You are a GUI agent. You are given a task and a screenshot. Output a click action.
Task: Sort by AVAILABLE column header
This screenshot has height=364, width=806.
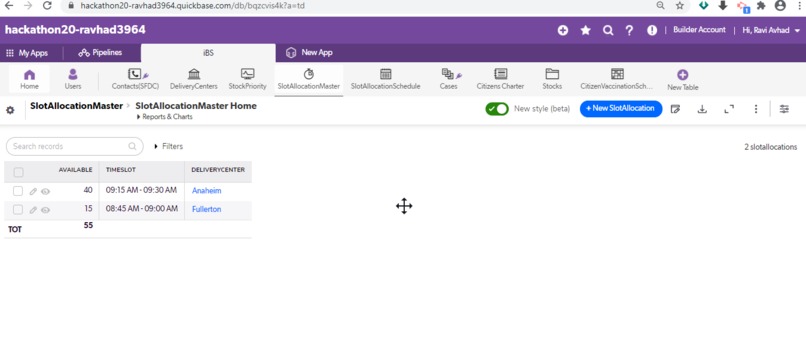75,170
